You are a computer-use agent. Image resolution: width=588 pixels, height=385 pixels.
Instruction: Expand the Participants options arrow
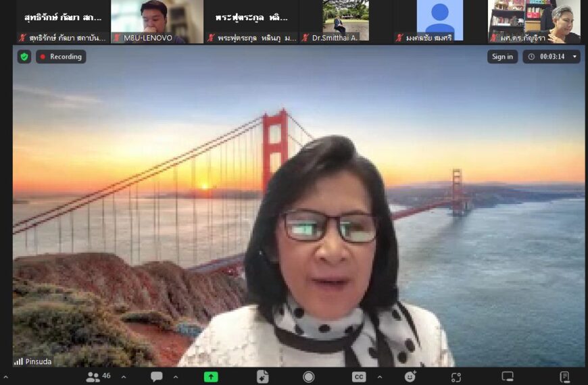pos(124,377)
